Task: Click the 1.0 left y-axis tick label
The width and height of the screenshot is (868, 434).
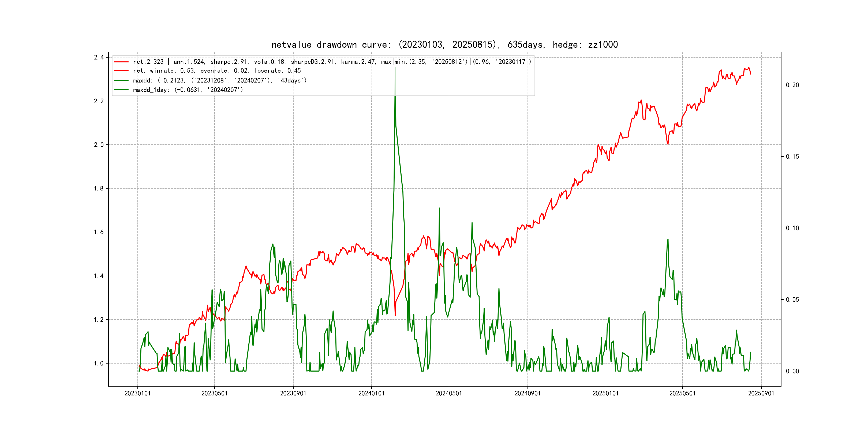Action: point(99,363)
